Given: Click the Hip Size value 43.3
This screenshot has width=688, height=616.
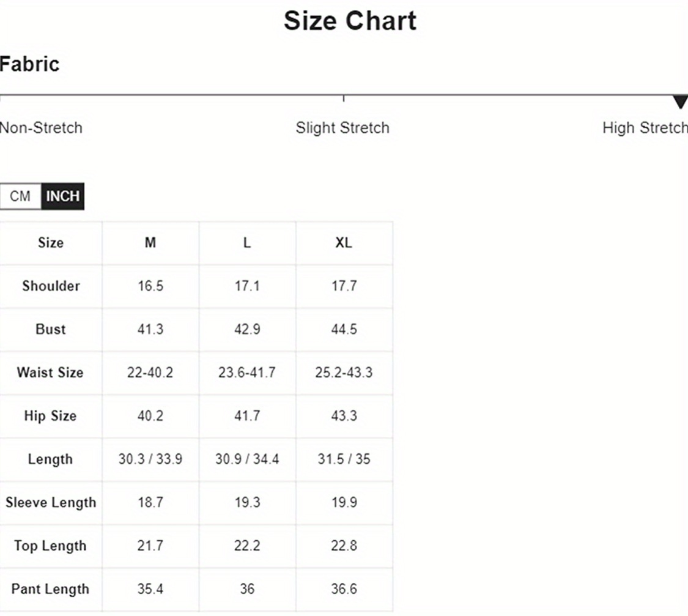Looking at the screenshot, I should [x=344, y=415].
